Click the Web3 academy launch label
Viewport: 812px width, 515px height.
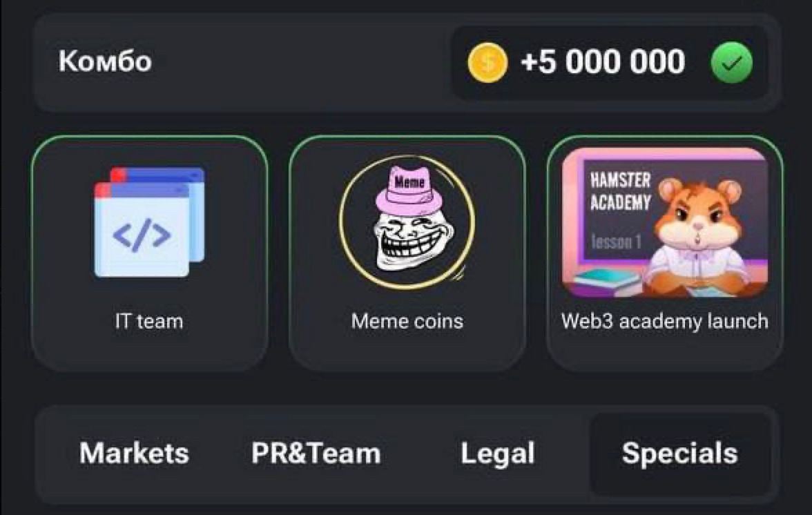[x=665, y=322]
